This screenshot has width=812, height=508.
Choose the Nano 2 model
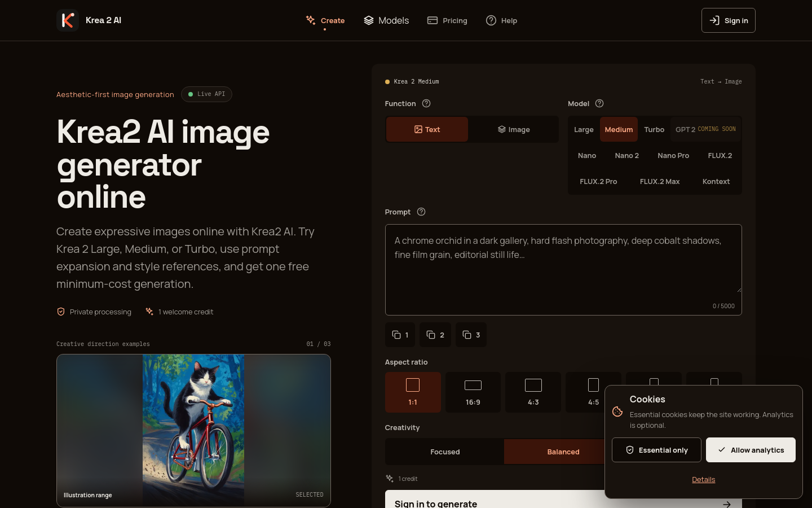[x=627, y=155]
